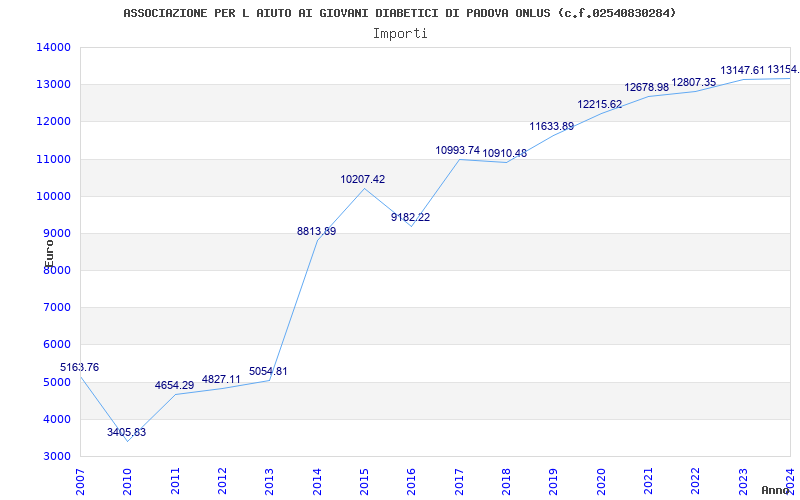The image size is (800, 500).
Task: Click the x-axis year 2018
Action: [506, 481]
